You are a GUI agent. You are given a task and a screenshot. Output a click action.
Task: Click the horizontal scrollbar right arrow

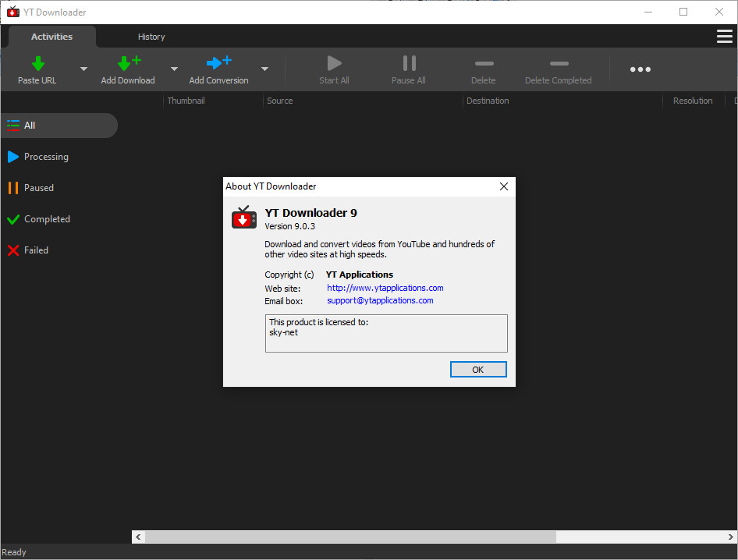point(730,537)
